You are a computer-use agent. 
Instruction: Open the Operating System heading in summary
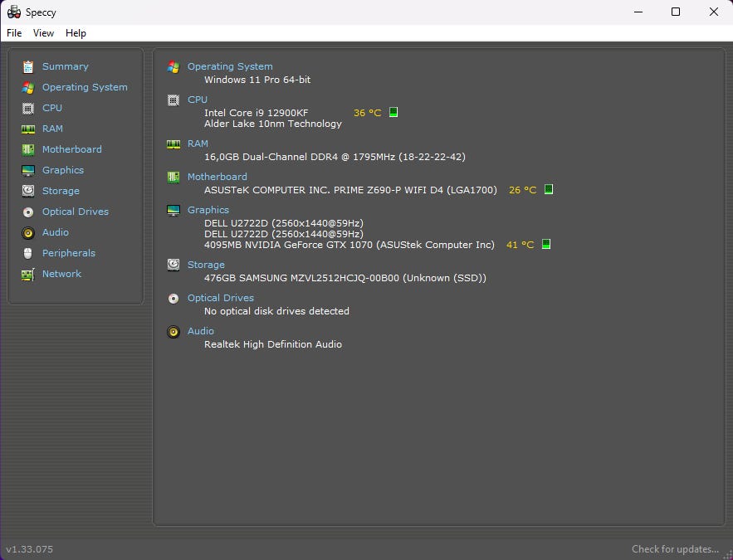[229, 66]
